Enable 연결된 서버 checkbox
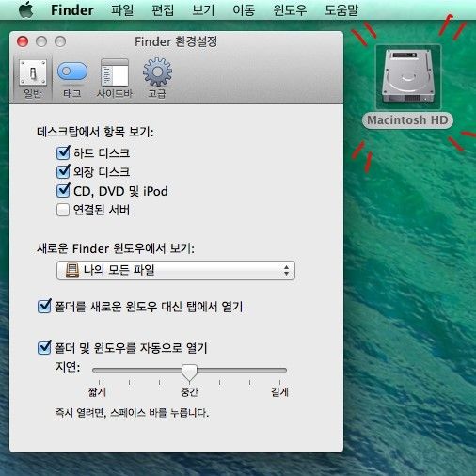 pyautogui.click(x=63, y=210)
